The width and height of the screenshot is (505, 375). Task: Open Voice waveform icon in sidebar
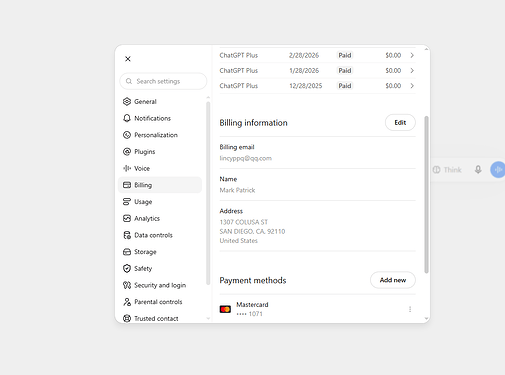point(127,168)
